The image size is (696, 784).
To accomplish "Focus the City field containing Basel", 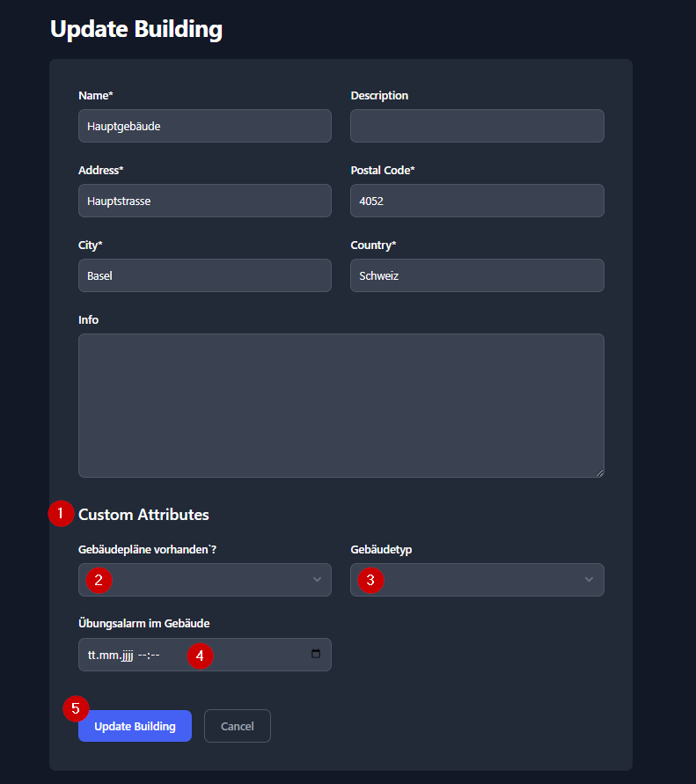I will click(x=204, y=275).
